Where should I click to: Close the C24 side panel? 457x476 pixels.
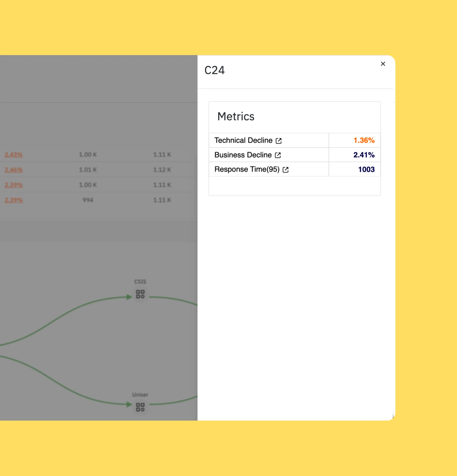click(x=383, y=64)
